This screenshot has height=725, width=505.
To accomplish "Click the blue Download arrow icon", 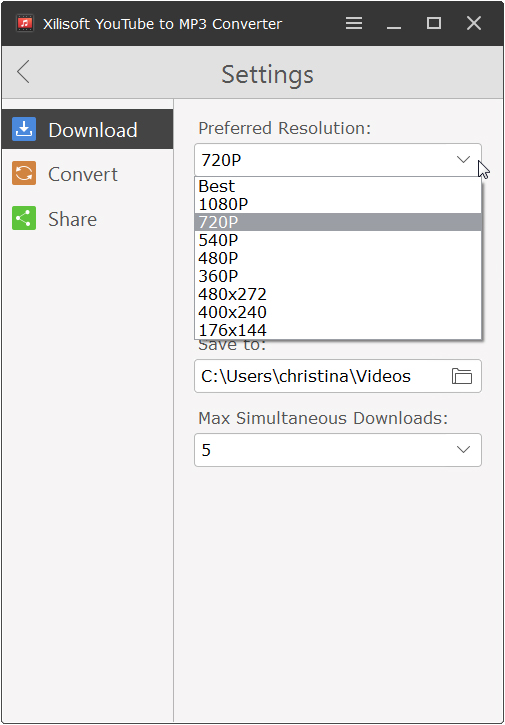I will pyautogui.click(x=24, y=129).
